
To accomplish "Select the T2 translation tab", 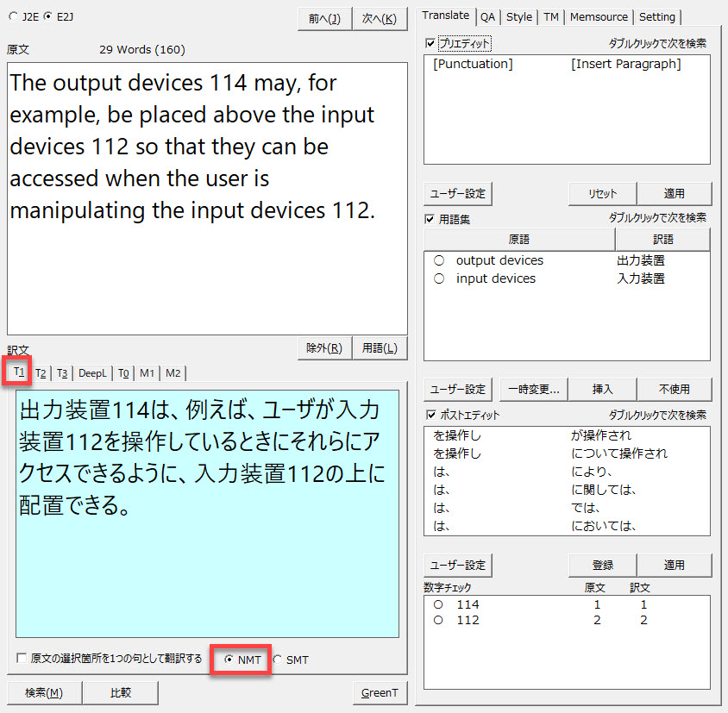I will [x=41, y=372].
